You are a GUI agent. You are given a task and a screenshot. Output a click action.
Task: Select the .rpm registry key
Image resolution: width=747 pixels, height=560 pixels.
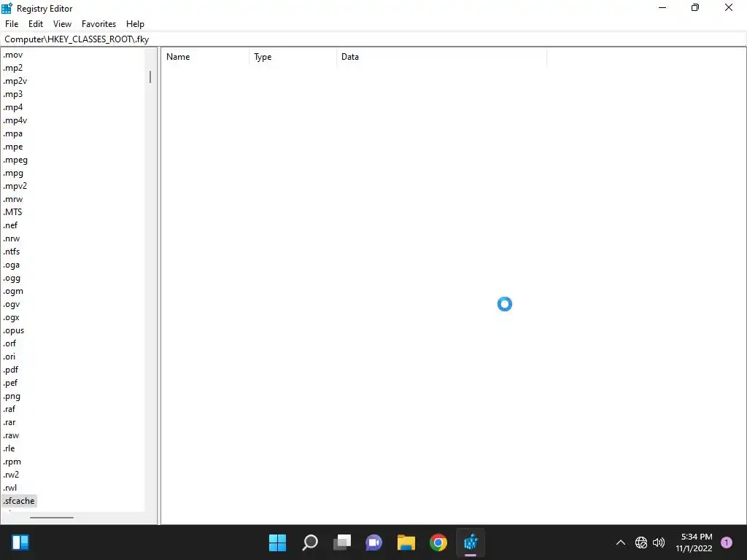12,462
